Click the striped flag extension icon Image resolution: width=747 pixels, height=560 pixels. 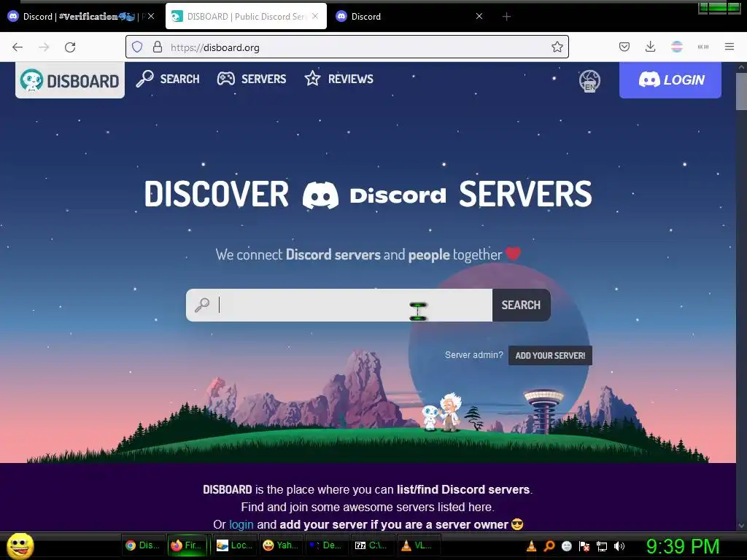click(676, 47)
